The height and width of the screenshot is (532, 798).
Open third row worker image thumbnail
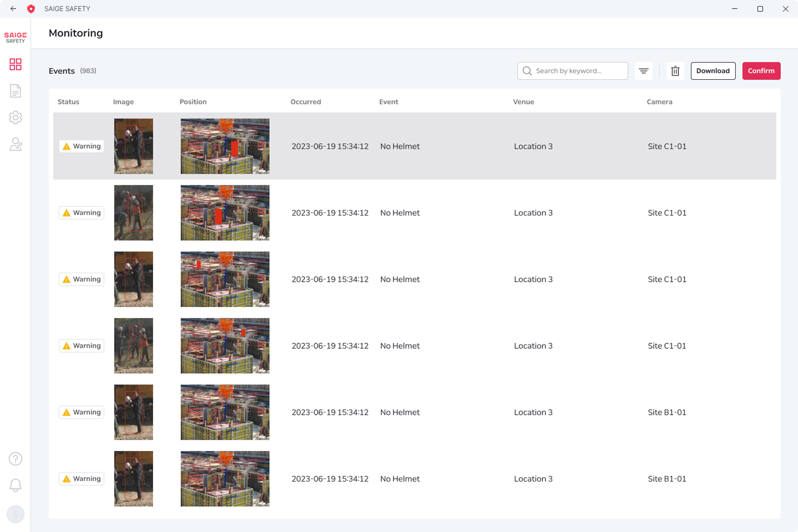tap(133, 279)
